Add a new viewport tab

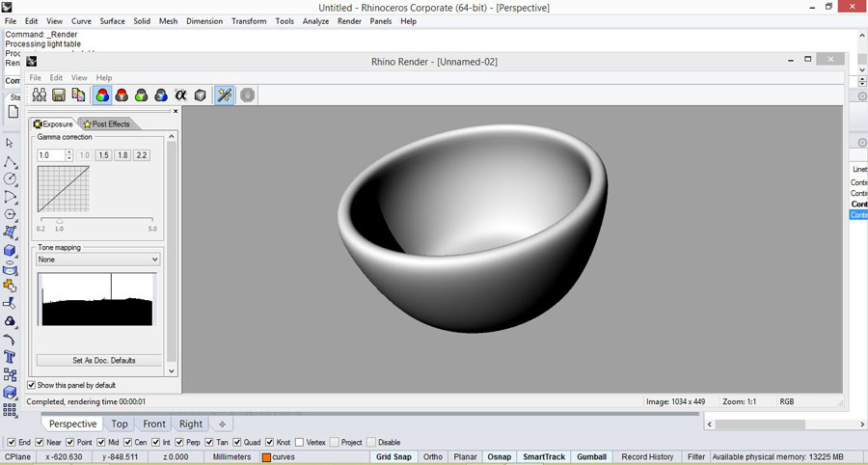(223, 424)
